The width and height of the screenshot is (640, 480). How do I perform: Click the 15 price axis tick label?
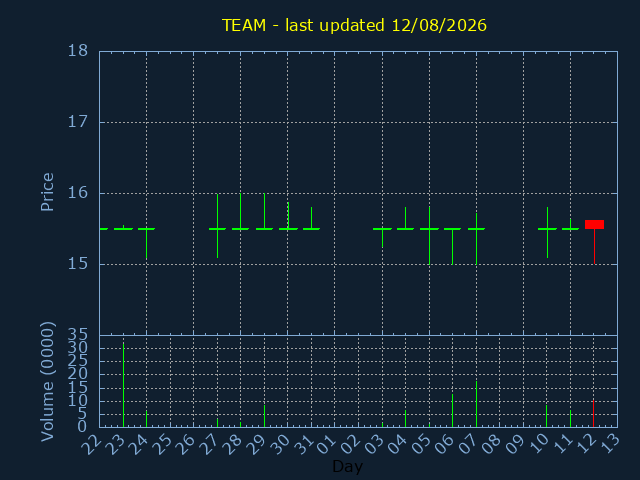click(78, 264)
